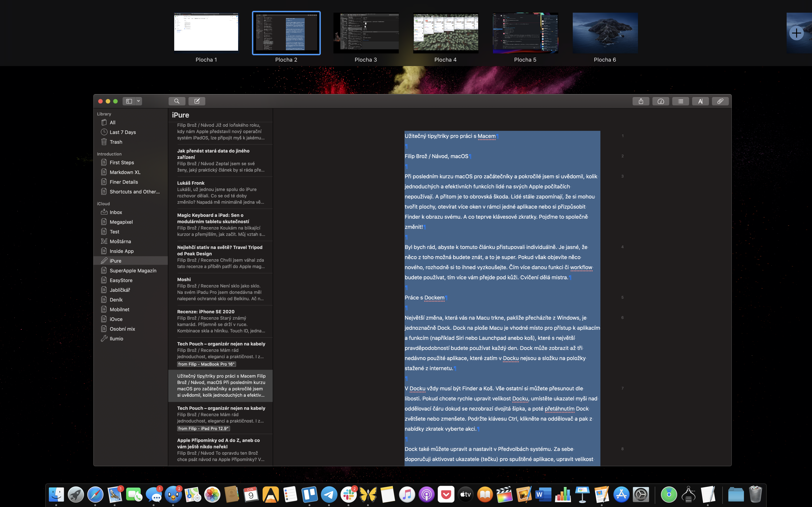This screenshot has height=507, width=812.
Task: Select the Inbox group under iCloud
Action: pyautogui.click(x=116, y=212)
